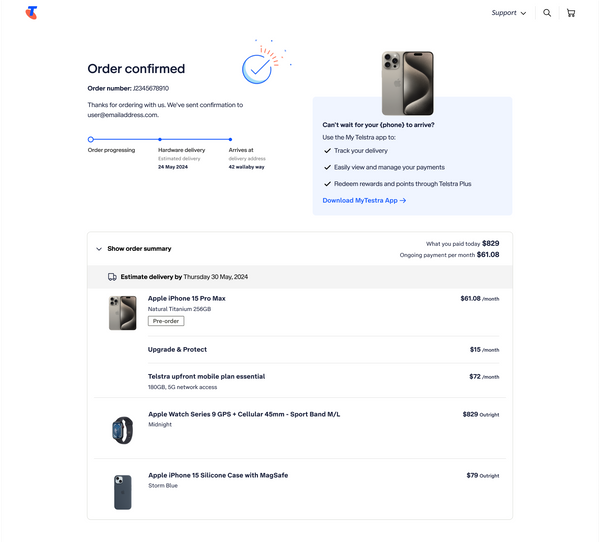Click Thursday 30 May, 2024 delivery estimate
Screen dimensions: 600x542
click(216, 277)
